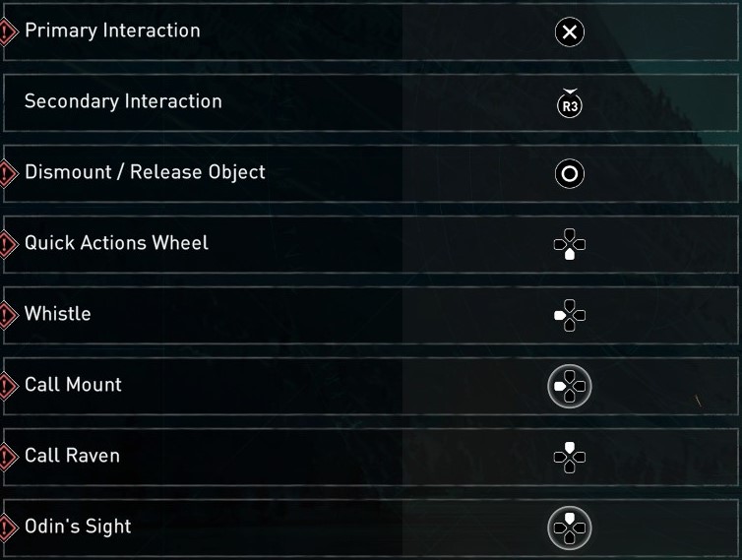Screen dimensions: 742x560
Task: Click the D-pad down icon for Quick Actions Wheel
Action: pos(569,244)
